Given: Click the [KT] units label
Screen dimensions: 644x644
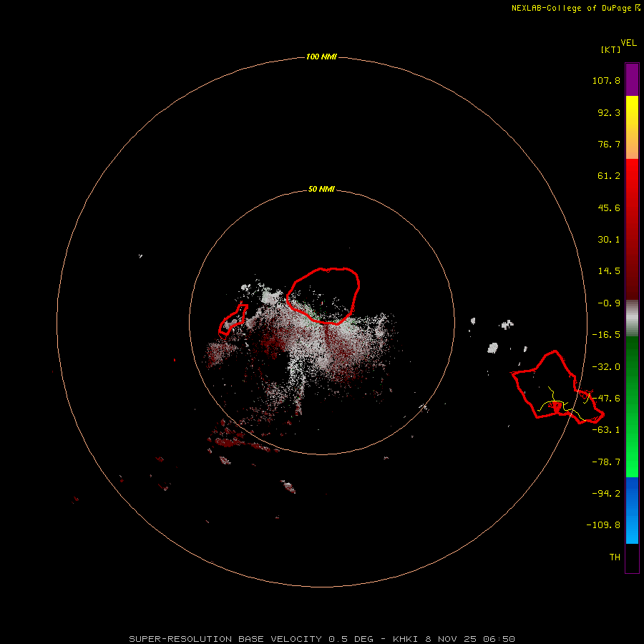Looking at the screenshot, I should click(x=610, y=49).
